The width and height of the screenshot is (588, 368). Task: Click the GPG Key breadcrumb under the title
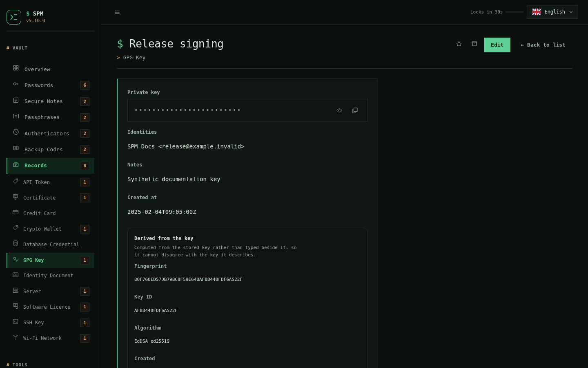134,58
